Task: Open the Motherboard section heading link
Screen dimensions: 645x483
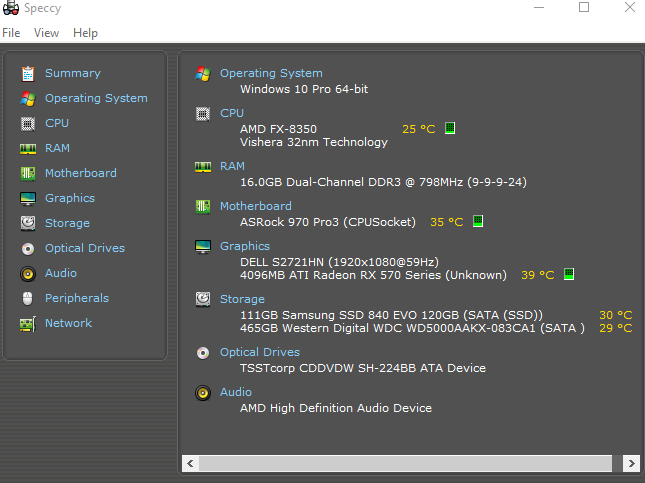Action: (x=256, y=206)
